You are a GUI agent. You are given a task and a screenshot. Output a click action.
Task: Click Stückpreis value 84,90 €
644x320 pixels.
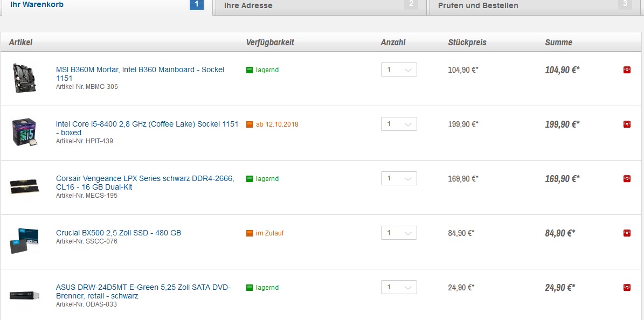(461, 233)
